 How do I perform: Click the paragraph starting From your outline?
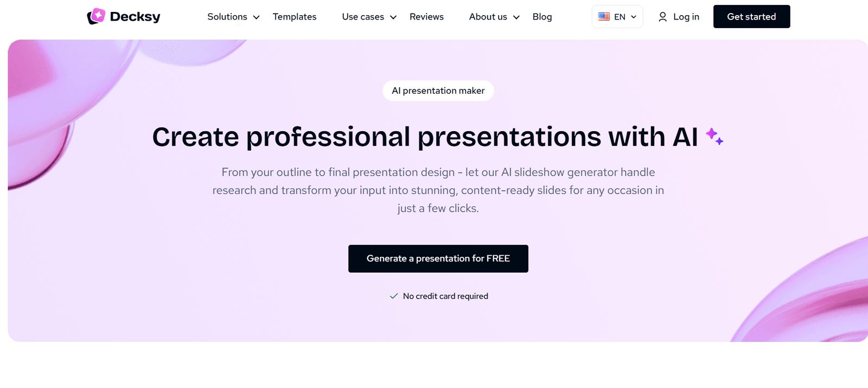(x=438, y=190)
